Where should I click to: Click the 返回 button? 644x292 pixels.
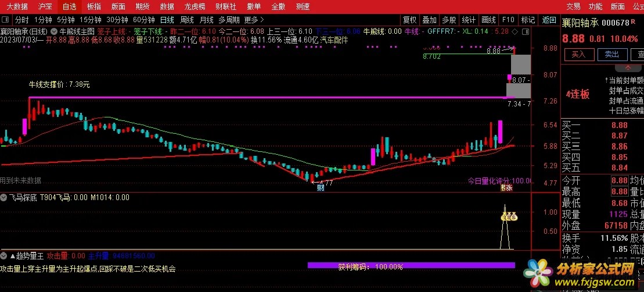(x=549, y=20)
